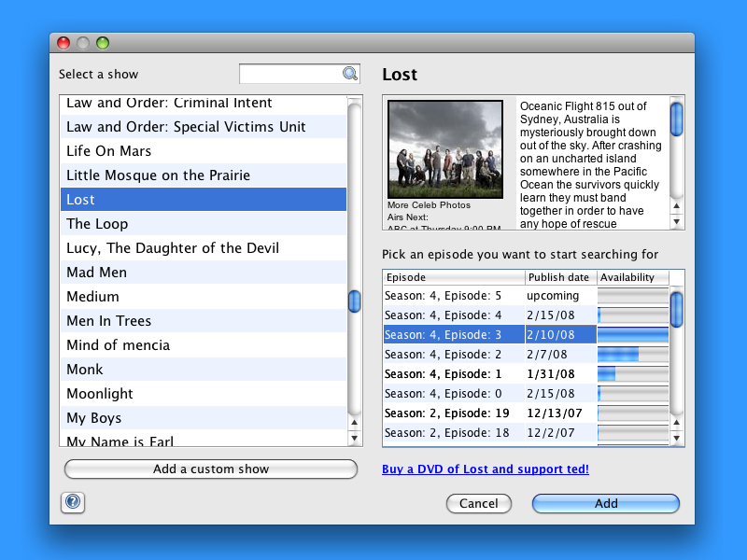The height and width of the screenshot is (560, 747).
Task: Open help with the question mark button
Action: 73,502
